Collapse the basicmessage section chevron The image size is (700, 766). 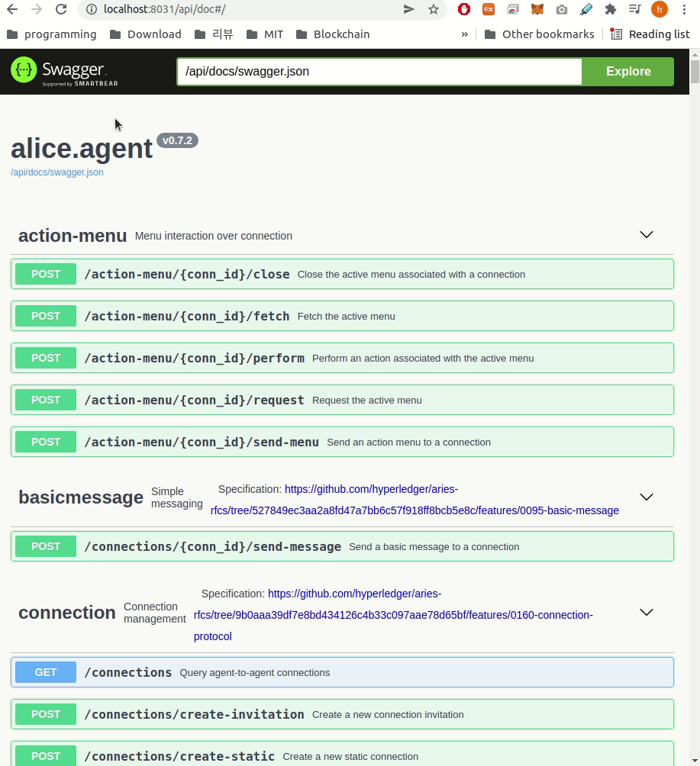[647, 497]
